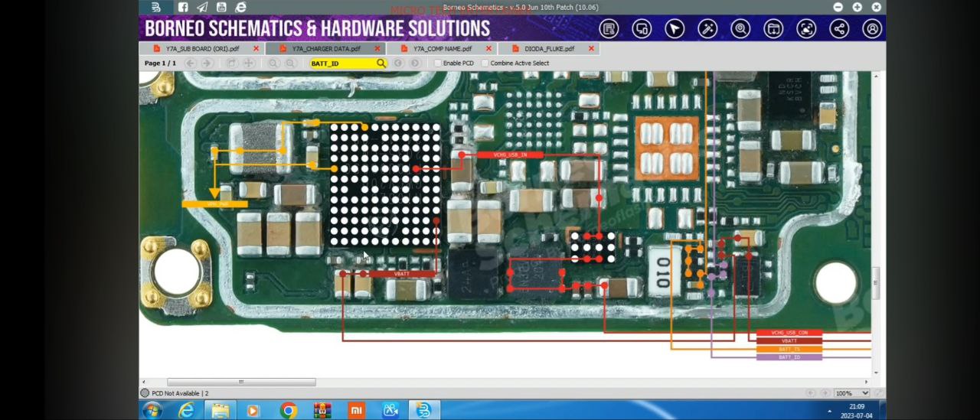
Task: Open the Facebook link icon
Action: click(183, 7)
